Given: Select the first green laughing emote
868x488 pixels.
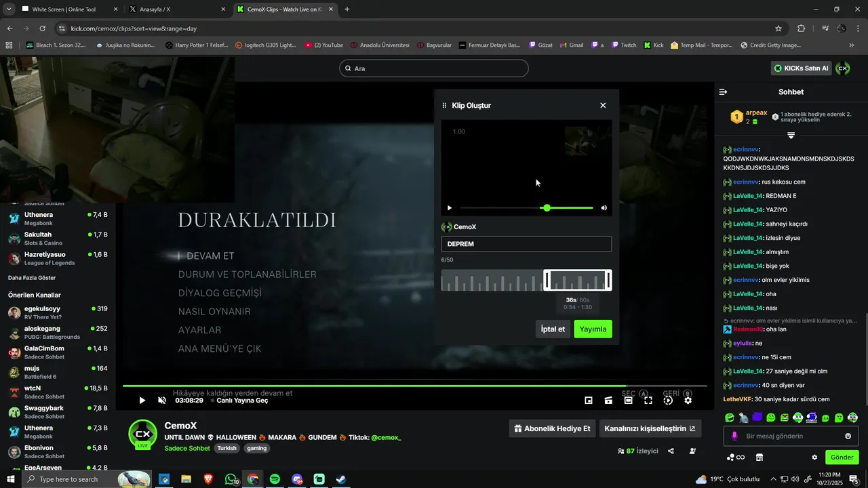Looking at the screenshot, I should tap(730, 418).
